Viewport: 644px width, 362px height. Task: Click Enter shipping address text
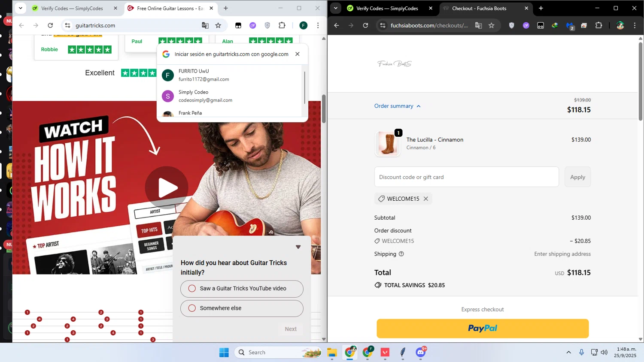point(562,254)
